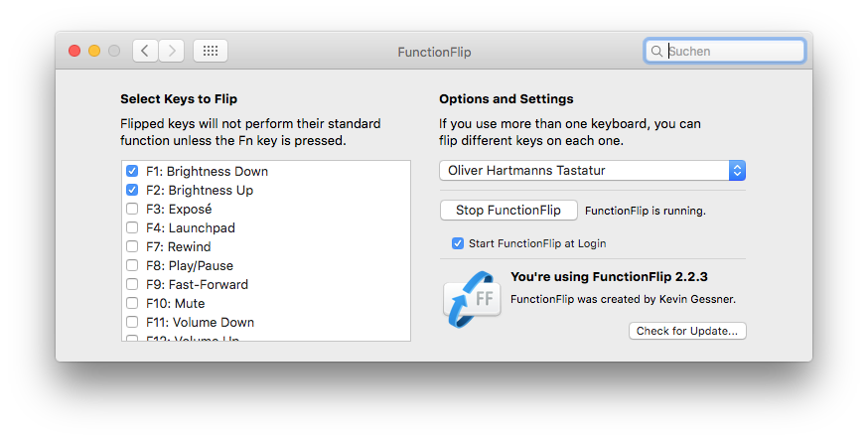Viewport: 868px width, 441px height.
Task: Disable Start FunctionFlip at Login
Action: [458, 243]
